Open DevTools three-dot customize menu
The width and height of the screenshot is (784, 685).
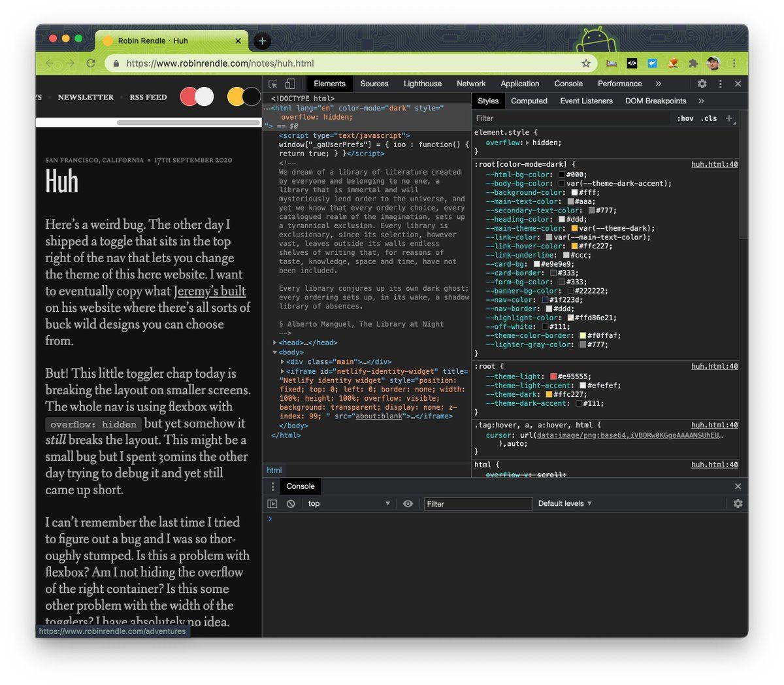click(720, 84)
